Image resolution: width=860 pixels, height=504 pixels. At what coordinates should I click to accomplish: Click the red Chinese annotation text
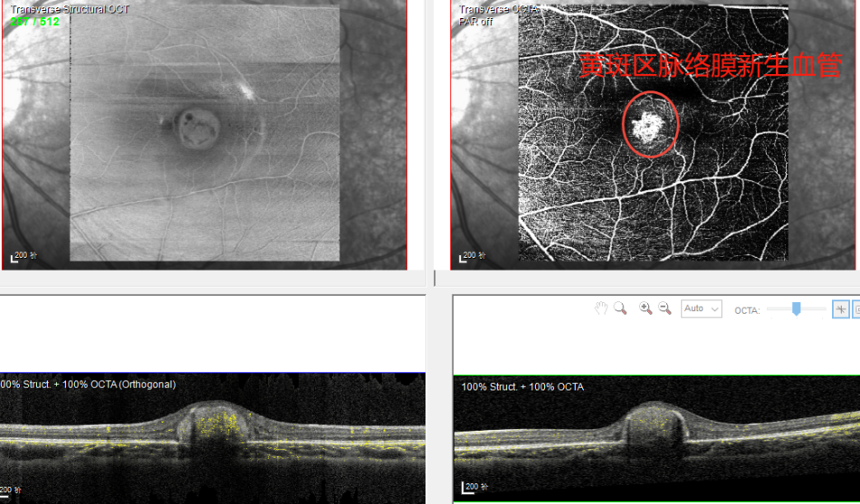[x=711, y=66]
